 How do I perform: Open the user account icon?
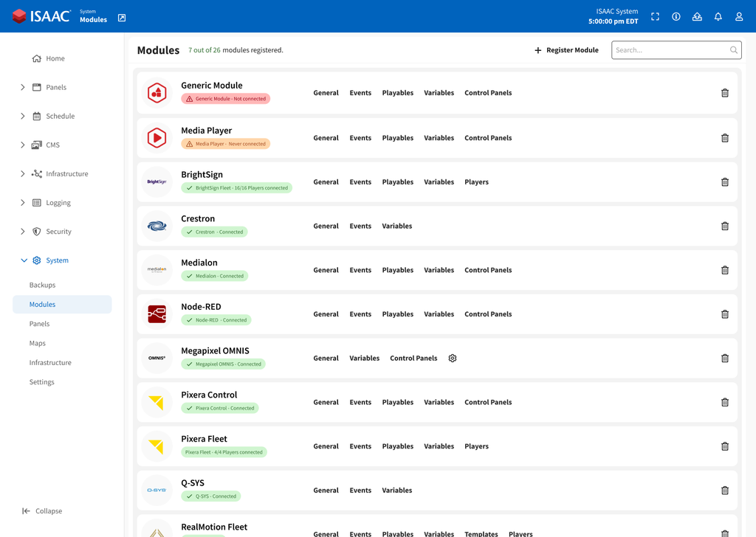pos(739,16)
